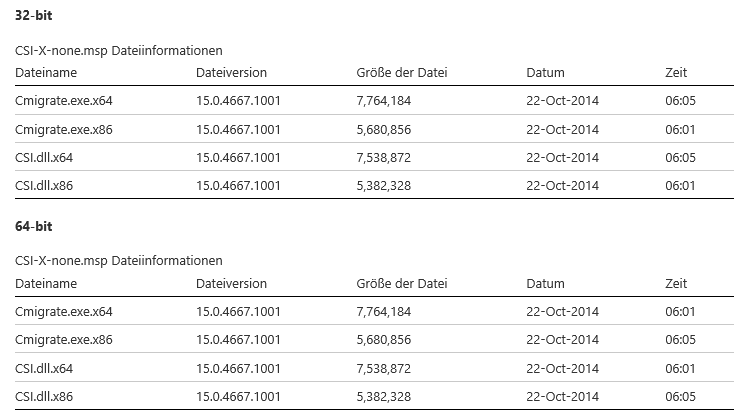Click file size 5,680,856 in 64-bit table
743x419 pixels.
(384, 340)
